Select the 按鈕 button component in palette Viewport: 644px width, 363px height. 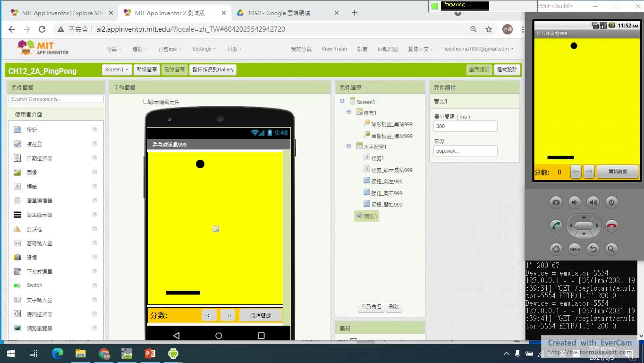pos(32,130)
